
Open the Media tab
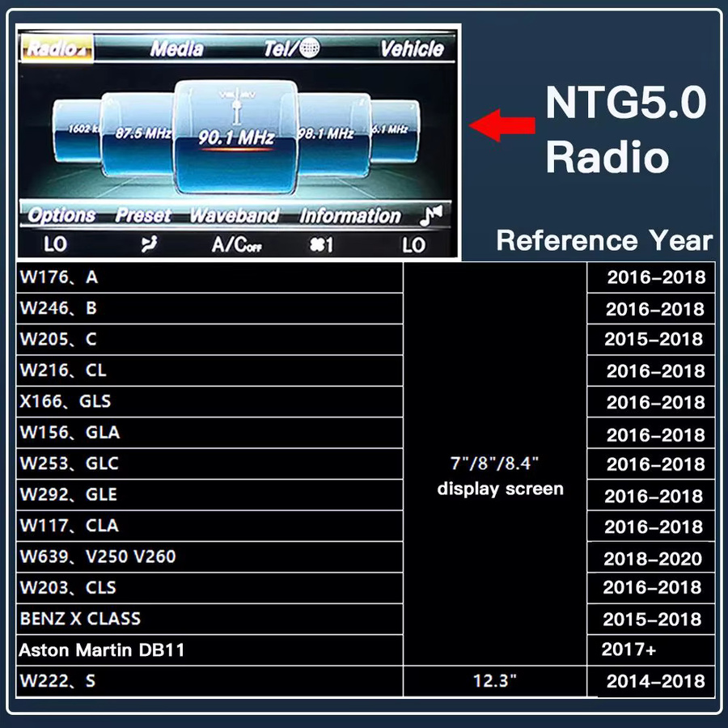(x=176, y=49)
